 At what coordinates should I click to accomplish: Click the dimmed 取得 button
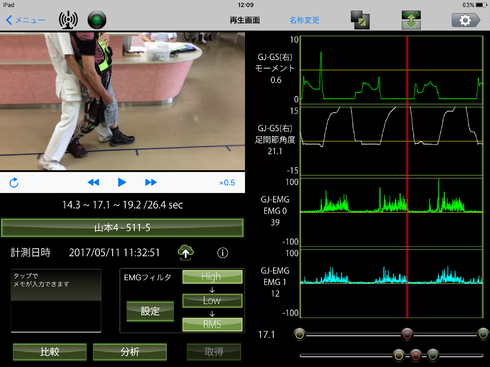point(214,352)
